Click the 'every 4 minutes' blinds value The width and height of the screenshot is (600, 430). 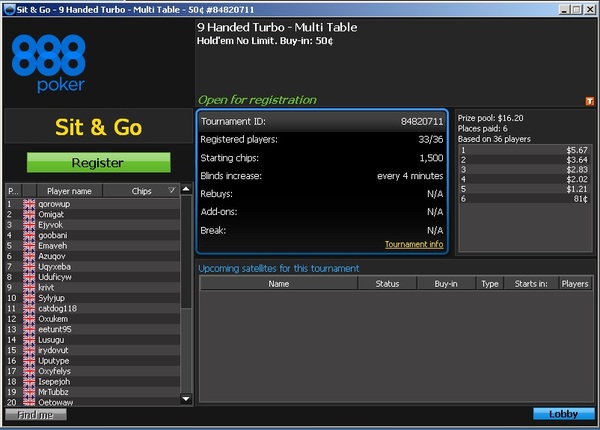(410, 176)
